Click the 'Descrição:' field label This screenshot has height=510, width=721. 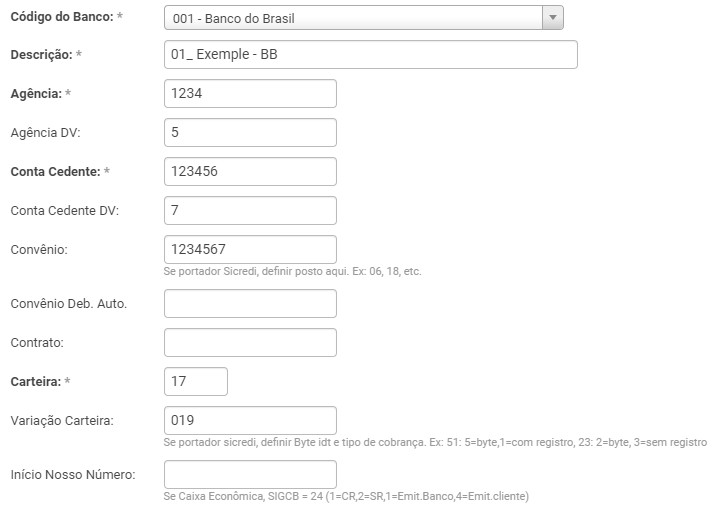click(x=41, y=54)
